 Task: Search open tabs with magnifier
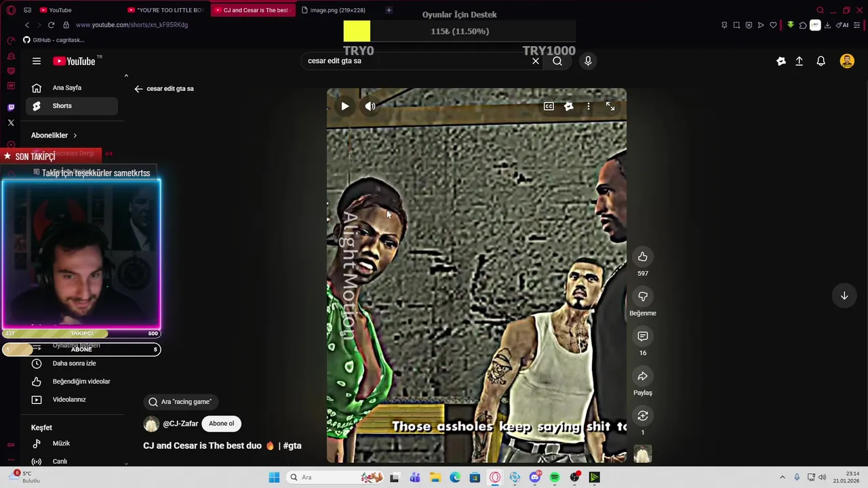coord(820,10)
